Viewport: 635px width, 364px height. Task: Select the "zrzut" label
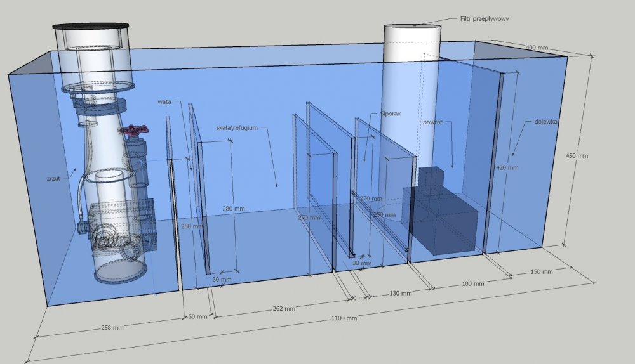pyautogui.click(x=53, y=178)
